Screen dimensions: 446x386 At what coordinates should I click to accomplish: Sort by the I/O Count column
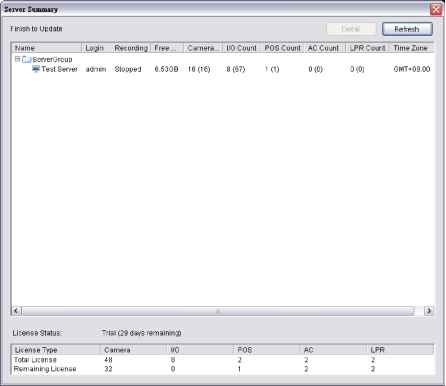click(242, 48)
